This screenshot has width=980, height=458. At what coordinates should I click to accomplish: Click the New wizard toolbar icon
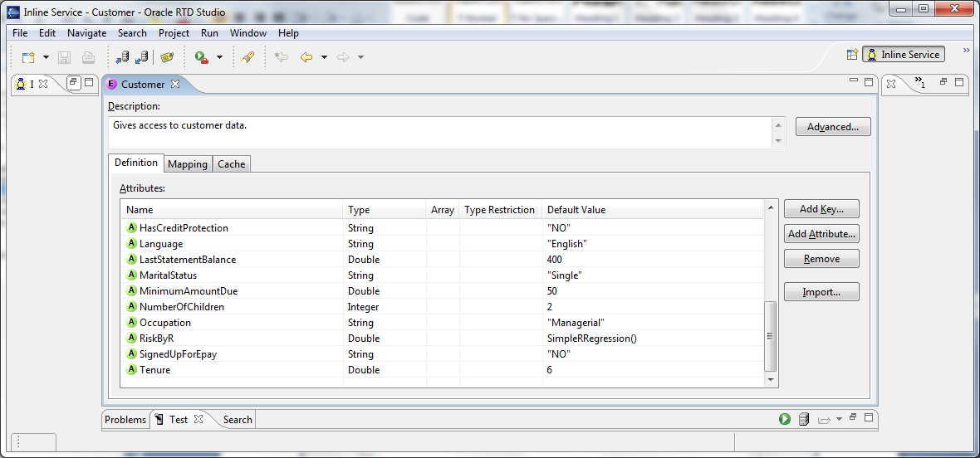pos(28,57)
